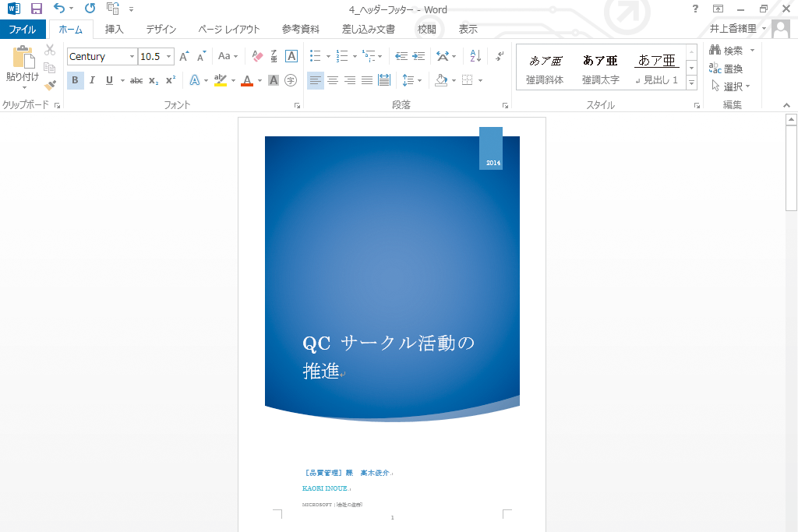798x532 pixels.
Task: Click the Copy icon
Action: [x=49, y=68]
